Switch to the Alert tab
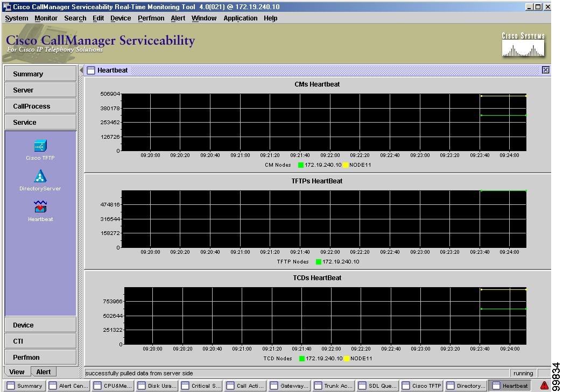 click(x=44, y=372)
